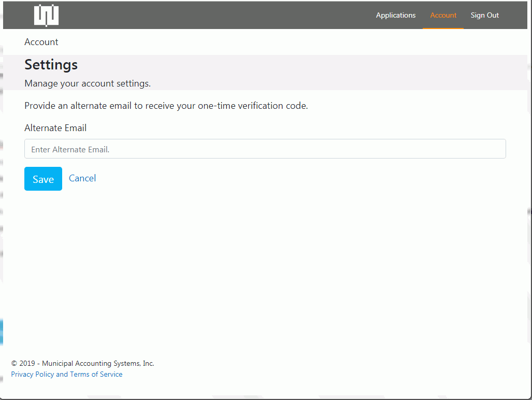
Task: Click right end of Alternate Email field
Action: click(492, 149)
